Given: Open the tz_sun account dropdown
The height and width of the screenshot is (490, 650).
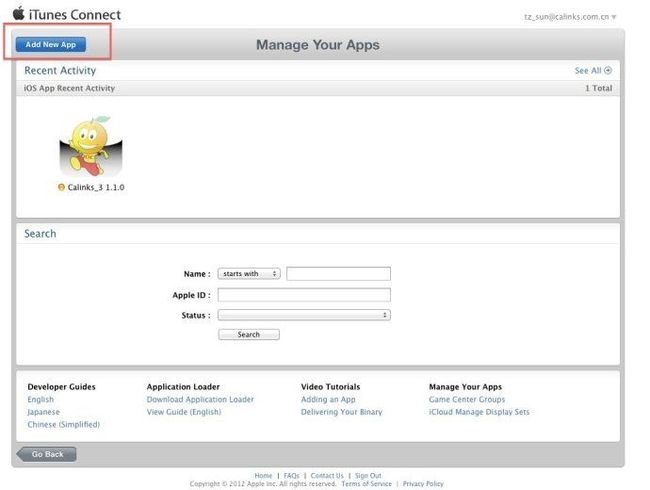Looking at the screenshot, I should [x=570, y=17].
